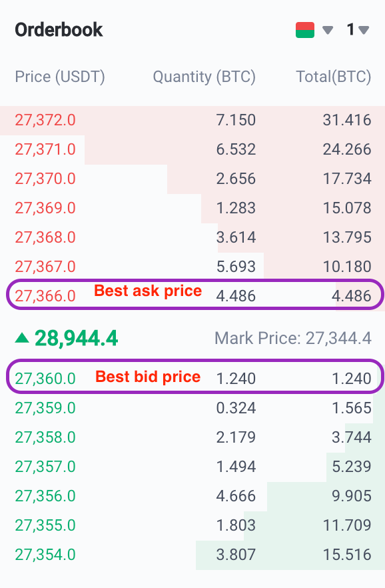Choose ask price 27,372.0
Screen dimensions: 385x588
(x=45, y=120)
